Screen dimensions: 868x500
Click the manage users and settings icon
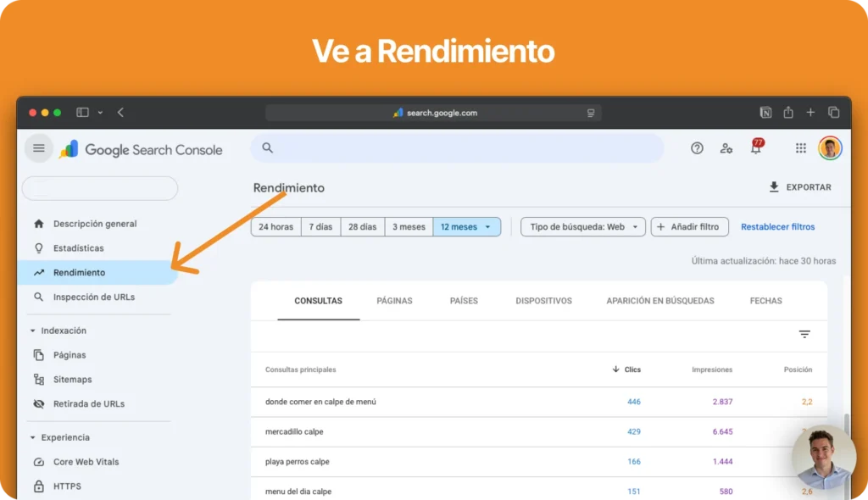[726, 148]
